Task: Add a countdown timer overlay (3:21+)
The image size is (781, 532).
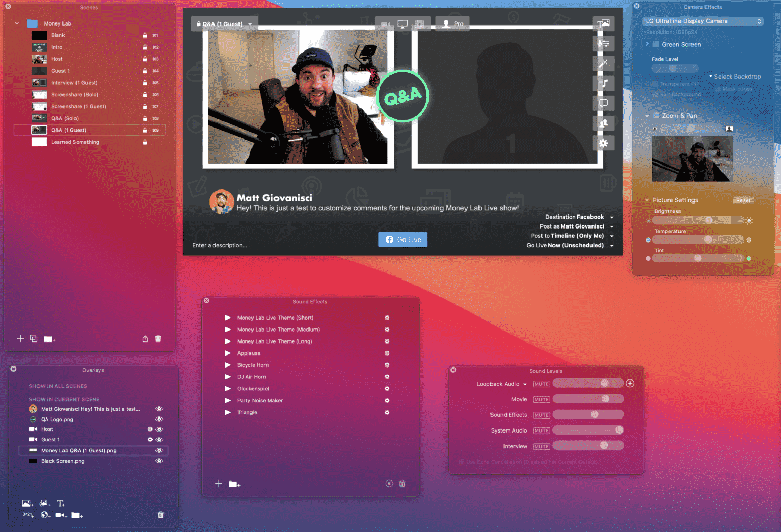Action: [x=28, y=515]
